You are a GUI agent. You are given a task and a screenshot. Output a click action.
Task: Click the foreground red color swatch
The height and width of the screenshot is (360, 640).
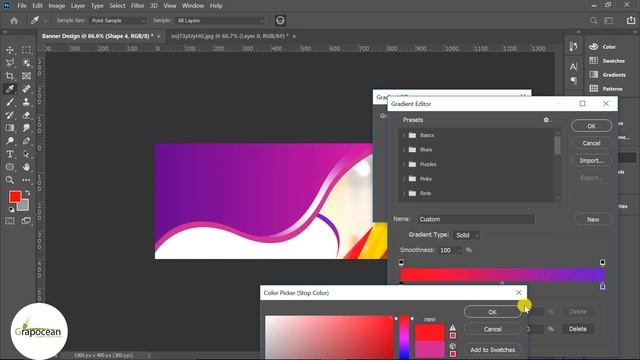(x=15, y=197)
